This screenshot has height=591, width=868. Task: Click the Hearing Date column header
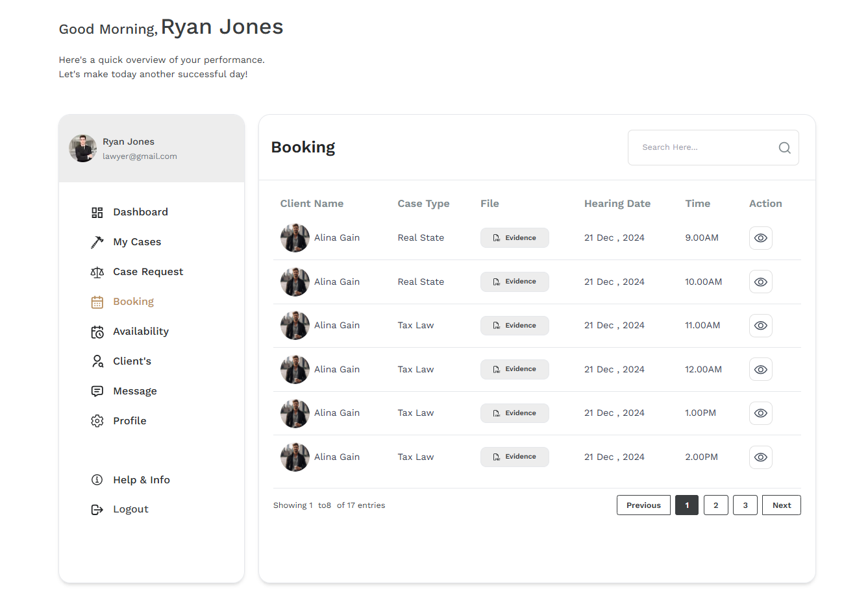[617, 204]
